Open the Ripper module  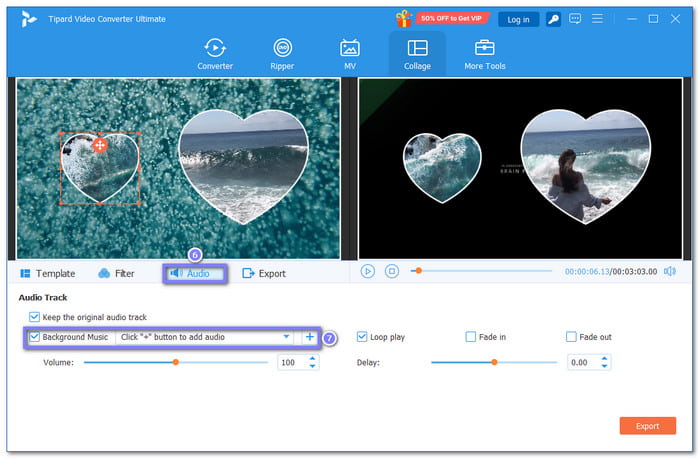(283, 53)
